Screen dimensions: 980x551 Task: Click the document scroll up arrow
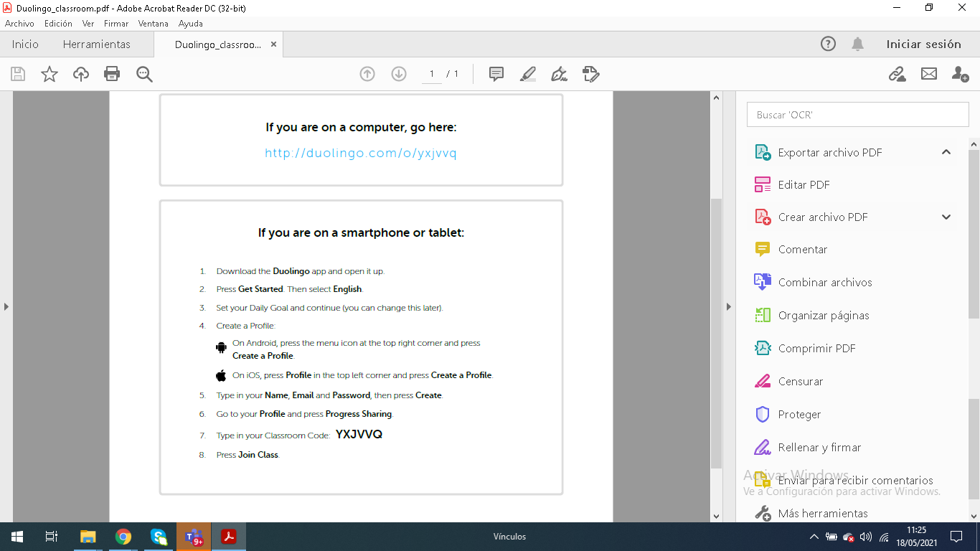tap(716, 98)
